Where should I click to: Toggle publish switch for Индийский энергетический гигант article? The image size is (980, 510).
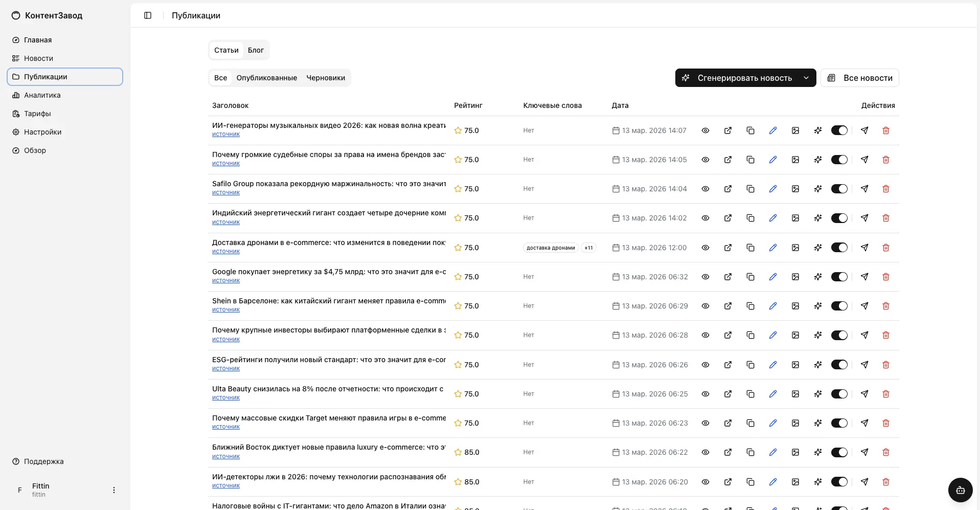839,218
